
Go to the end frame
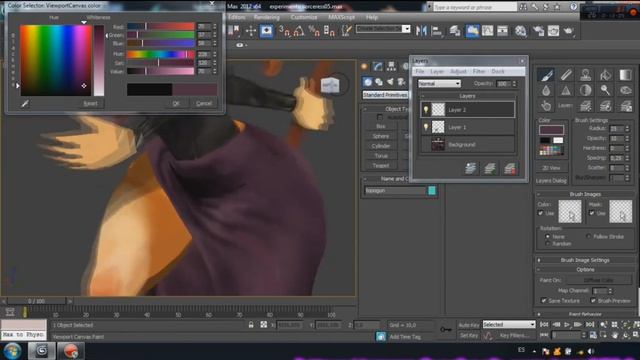pyautogui.click(x=589, y=324)
